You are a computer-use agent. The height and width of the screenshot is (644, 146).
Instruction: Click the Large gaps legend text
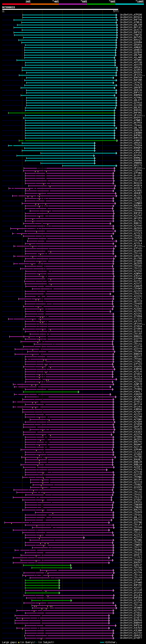(x=10, y=642)
